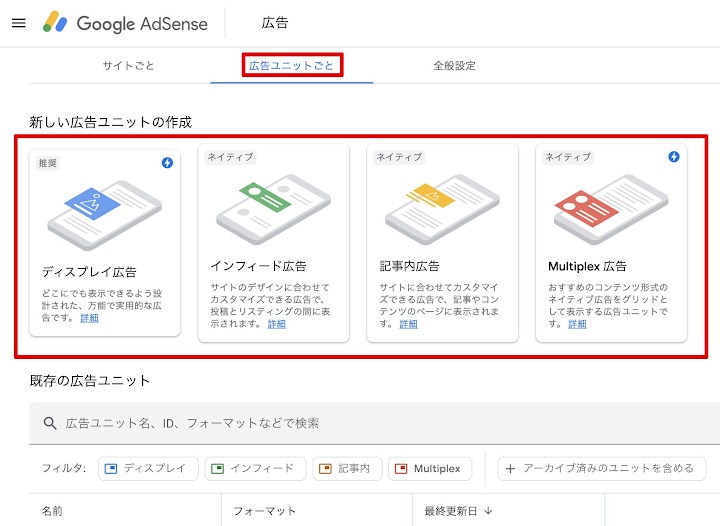
Task: Click the 新しい広告ユニットの作成 heading
Action: tap(111, 122)
